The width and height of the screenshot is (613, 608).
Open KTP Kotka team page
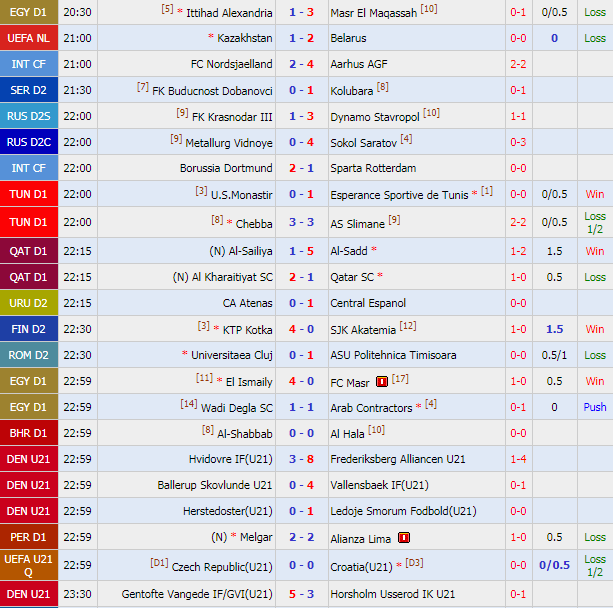(x=247, y=329)
